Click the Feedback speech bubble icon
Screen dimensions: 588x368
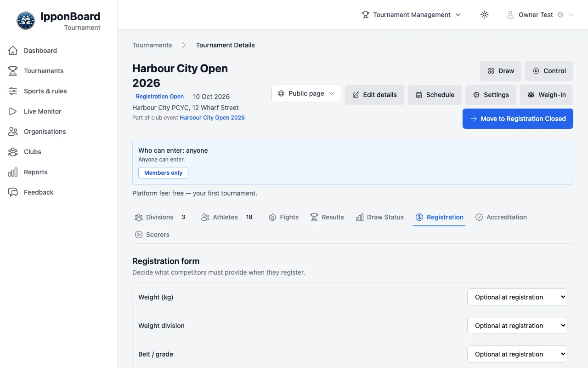(x=13, y=192)
